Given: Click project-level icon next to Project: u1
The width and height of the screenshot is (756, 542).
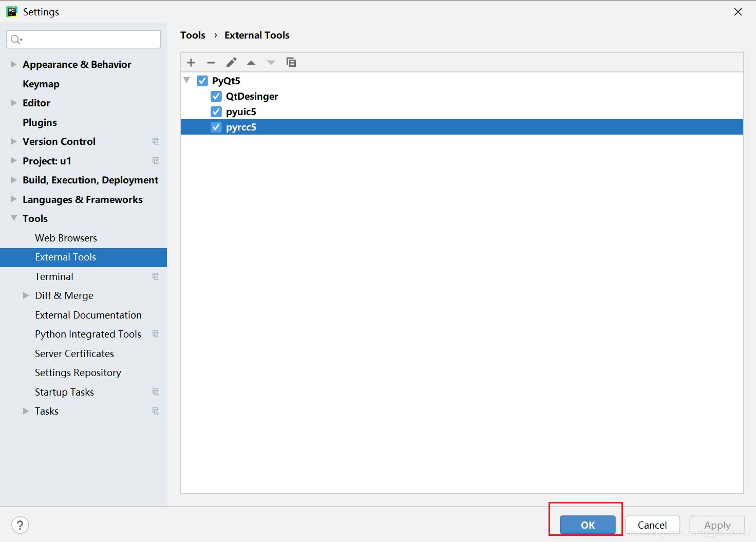Looking at the screenshot, I should [156, 161].
